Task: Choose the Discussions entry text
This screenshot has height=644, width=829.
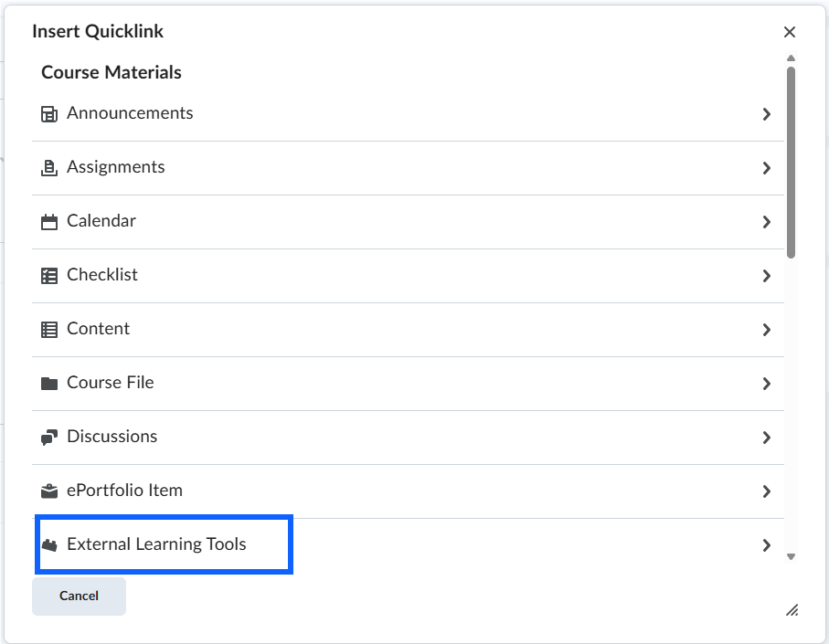Action: [112, 437]
